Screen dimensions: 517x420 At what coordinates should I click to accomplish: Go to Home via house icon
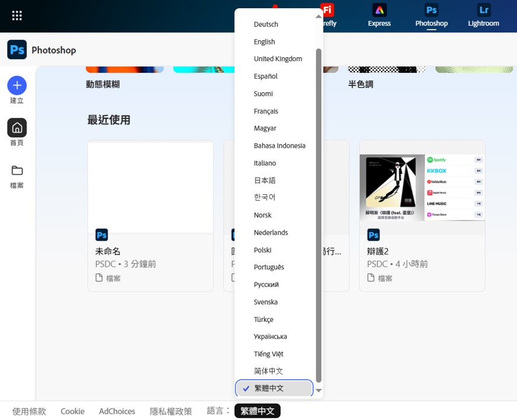[17, 128]
